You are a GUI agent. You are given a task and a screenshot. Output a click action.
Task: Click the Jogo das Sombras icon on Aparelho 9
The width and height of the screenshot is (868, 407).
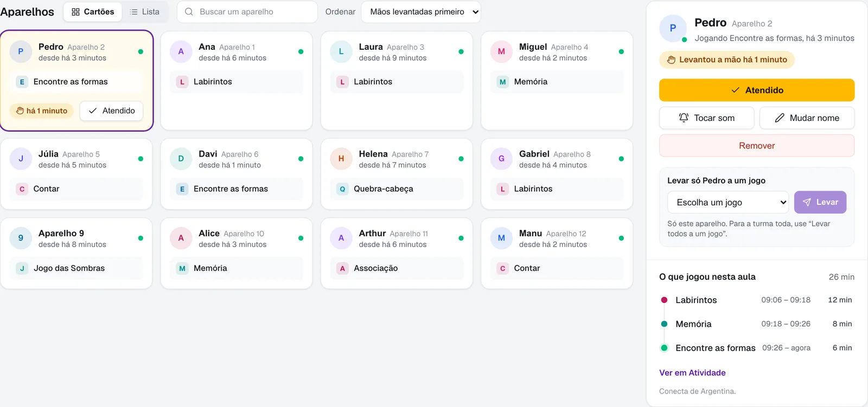22,268
